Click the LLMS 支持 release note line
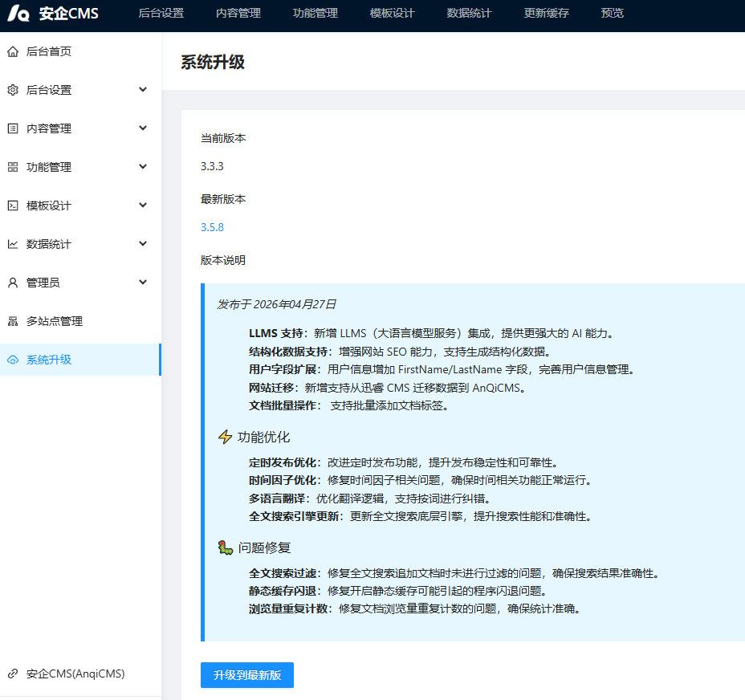Screen dimensions: 745x700 [x=432, y=333]
